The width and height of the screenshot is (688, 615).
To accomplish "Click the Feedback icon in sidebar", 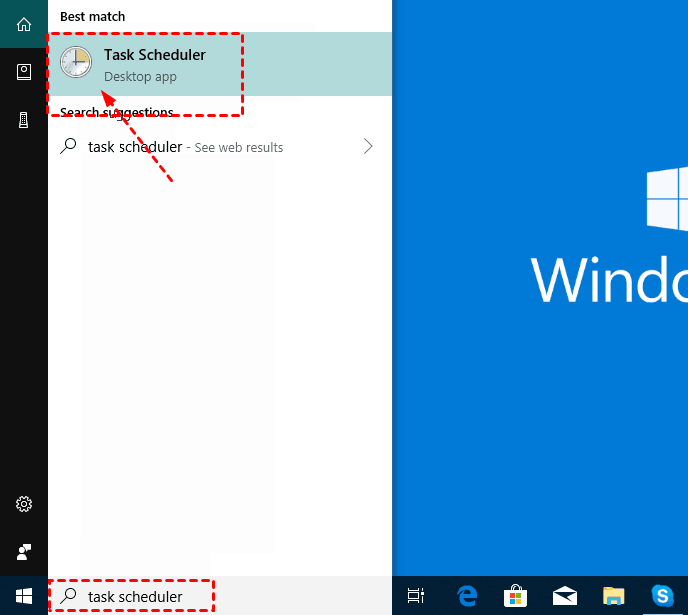I will (x=24, y=552).
